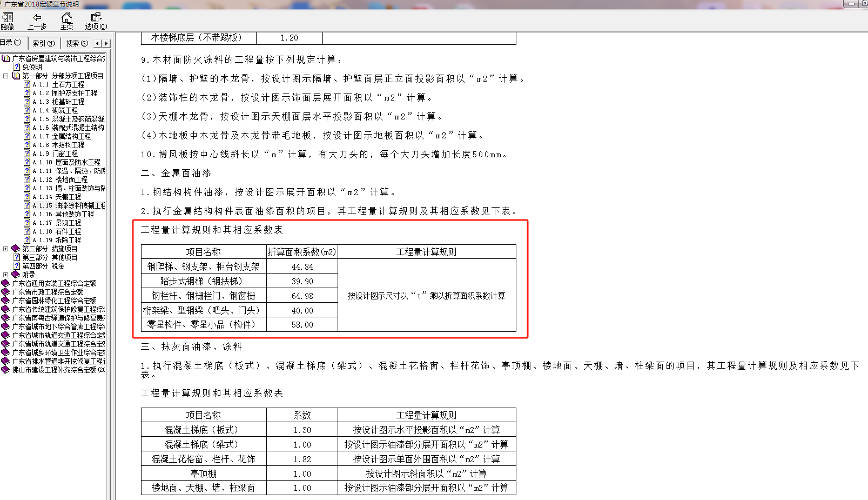
Task: Click the 亭顶棚 table cell
Action: [x=204, y=474]
